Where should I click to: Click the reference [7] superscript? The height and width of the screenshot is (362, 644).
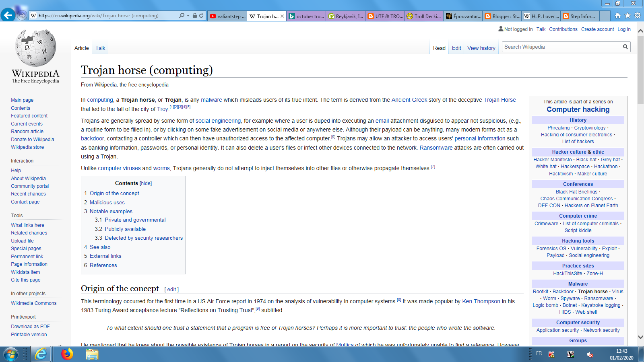tap(433, 167)
